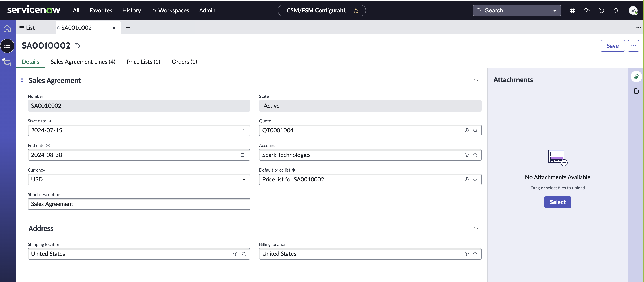Show Billing location info icon
Screen dimensions: 644x282
466,254
